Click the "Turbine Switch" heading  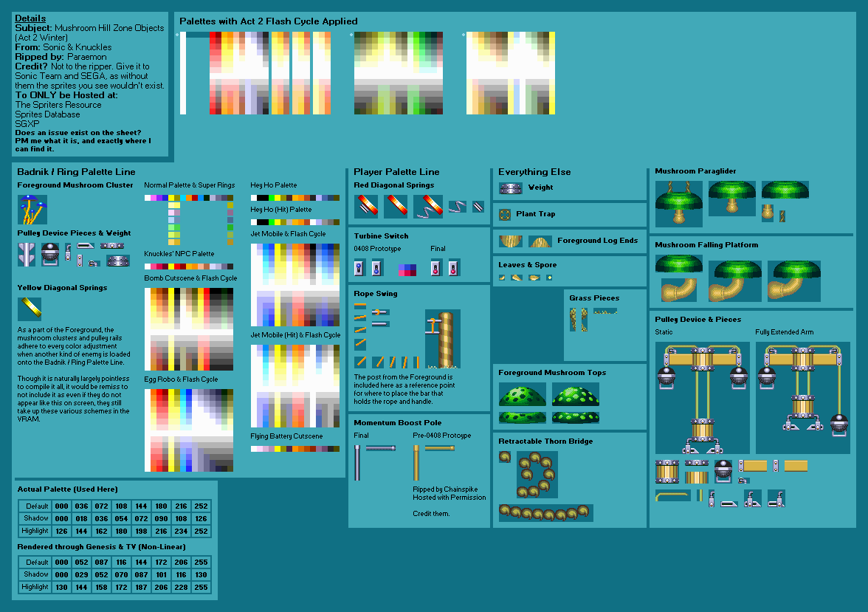(x=381, y=236)
